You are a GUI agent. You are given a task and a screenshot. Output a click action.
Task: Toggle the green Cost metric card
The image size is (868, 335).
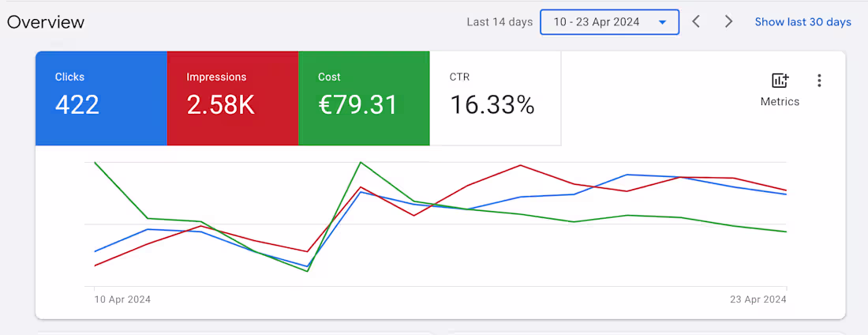pyautogui.click(x=364, y=99)
